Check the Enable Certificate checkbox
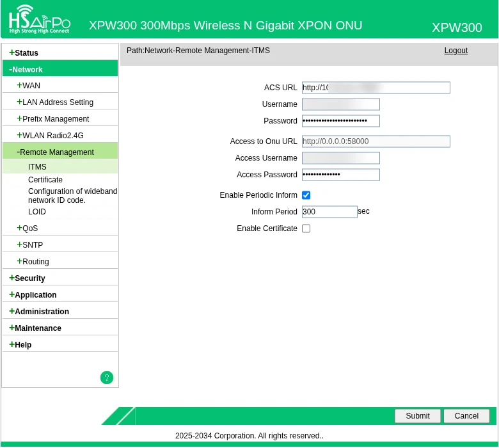This screenshot has height=448, width=499. click(x=306, y=228)
